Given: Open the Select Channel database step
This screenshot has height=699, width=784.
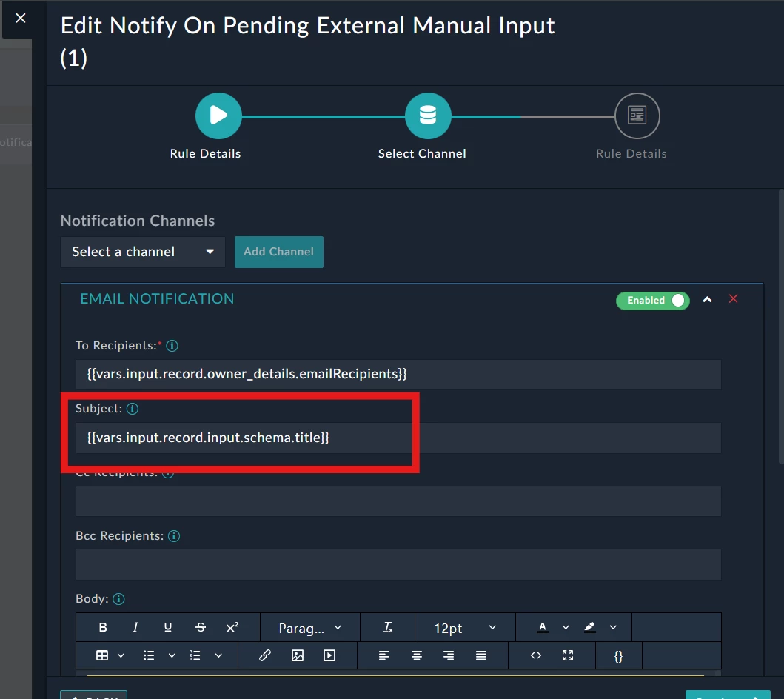Looking at the screenshot, I should (428, 116).
